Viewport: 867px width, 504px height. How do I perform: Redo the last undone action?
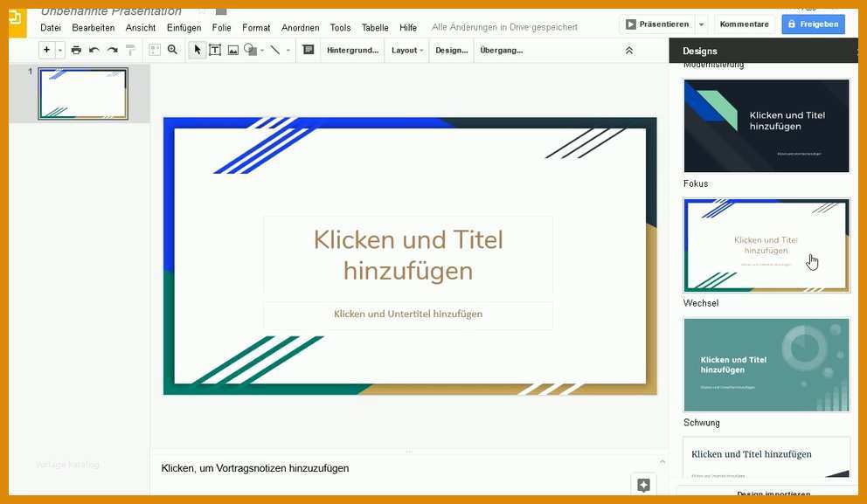pyautogui.click(x=112, y=51)
